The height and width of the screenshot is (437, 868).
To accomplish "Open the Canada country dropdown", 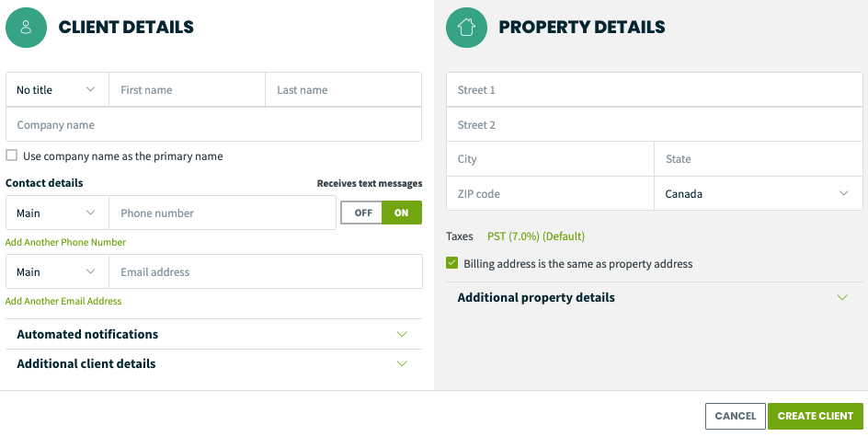I will [759, 194].
